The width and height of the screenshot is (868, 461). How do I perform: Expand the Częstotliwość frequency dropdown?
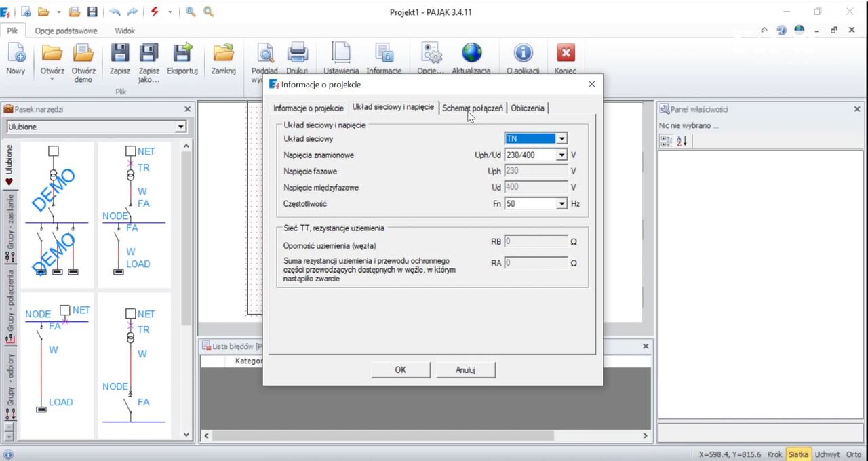click(x=561, y=203)
